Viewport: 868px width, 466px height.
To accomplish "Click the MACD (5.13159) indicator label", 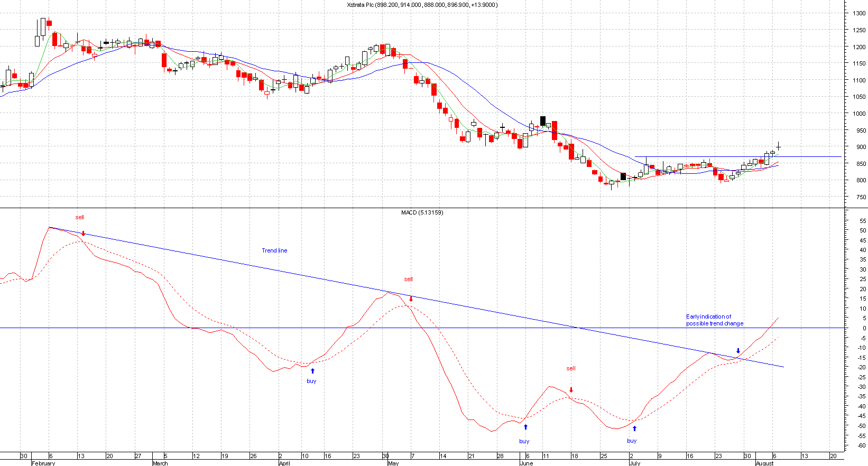I will pos(422,212).
